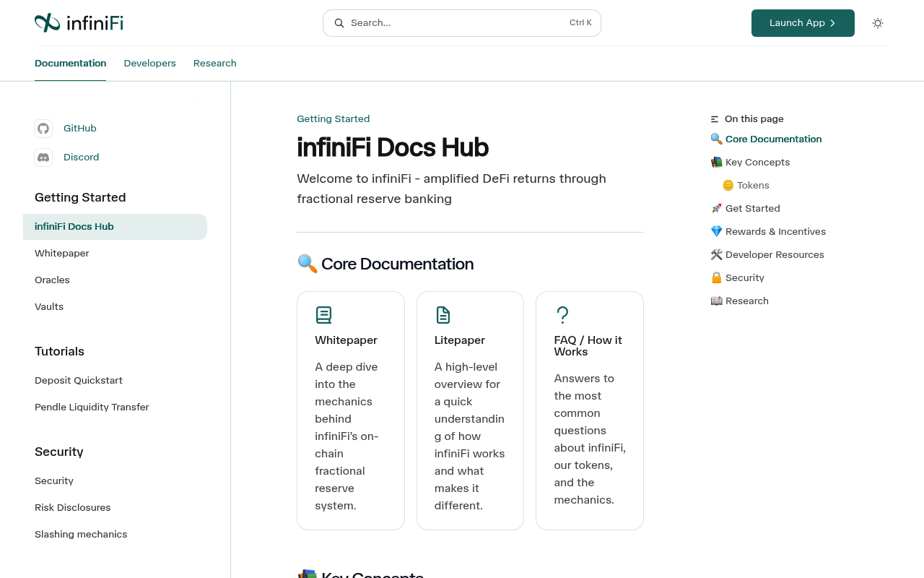Viewport: 924px width, 578px height.
Task: Jump to Developer Resources section
Action: point(767,255)
